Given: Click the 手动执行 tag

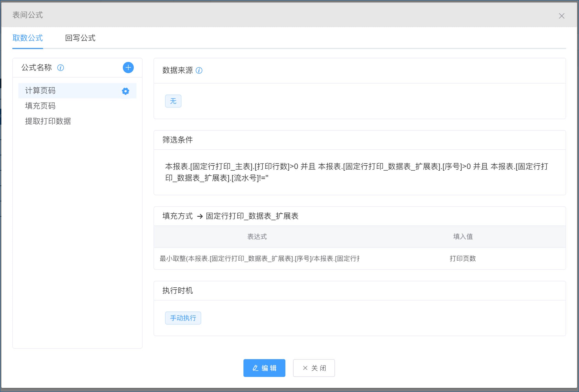Looking at the screenshot, I should click(x=183, y=318).
